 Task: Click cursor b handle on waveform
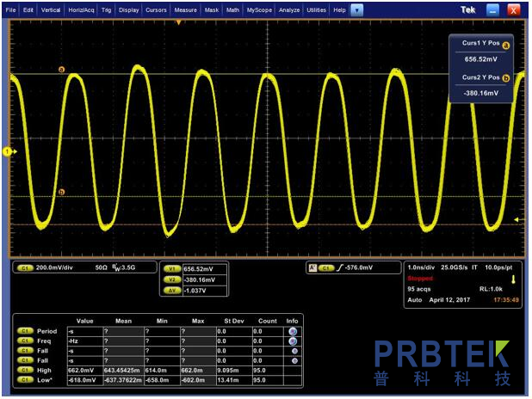[x=61, y=192]
